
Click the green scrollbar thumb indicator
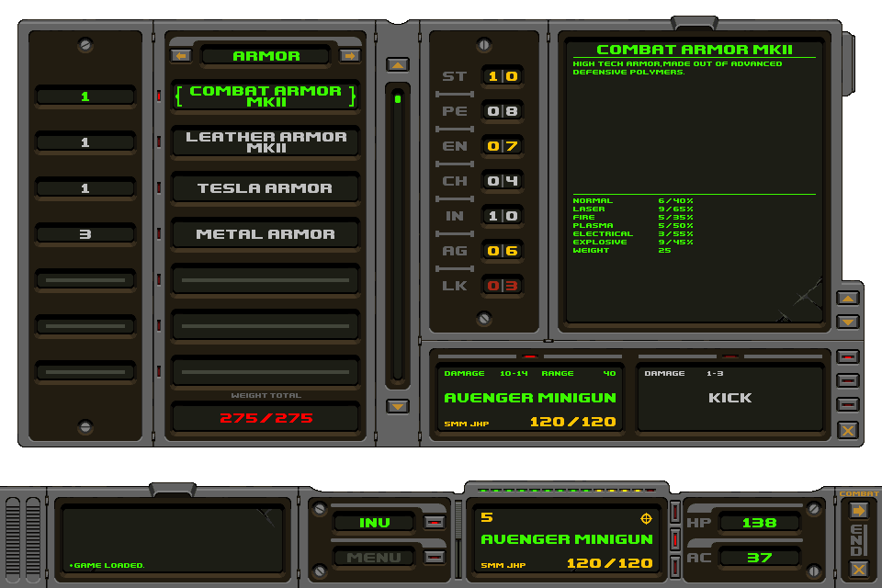pos(398,99)
